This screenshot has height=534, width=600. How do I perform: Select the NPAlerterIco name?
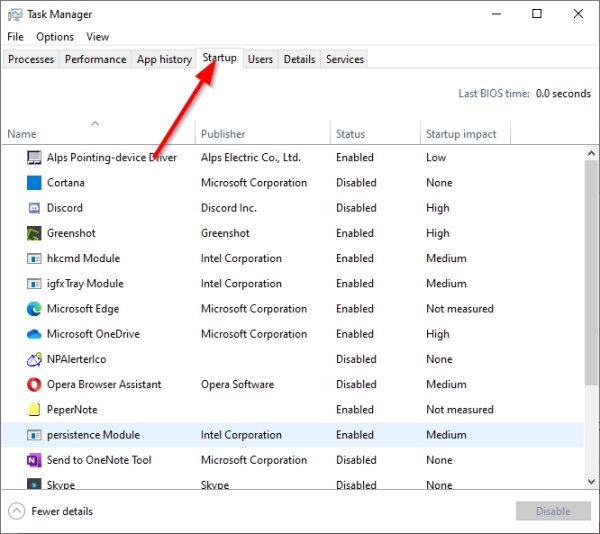[x=77, y=359]
